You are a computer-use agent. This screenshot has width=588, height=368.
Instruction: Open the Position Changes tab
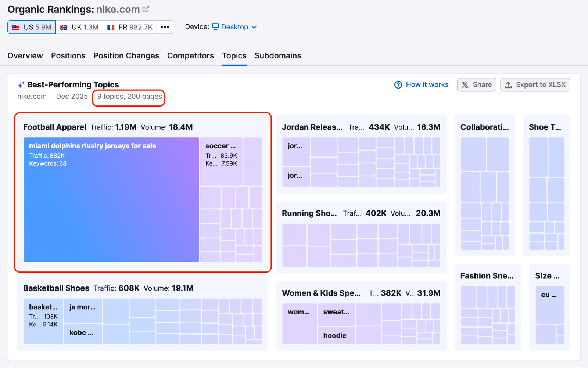click(x=126, y=55)
